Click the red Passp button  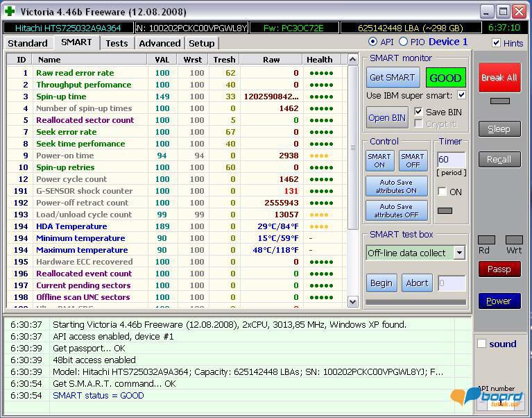[x=499, y=269]
